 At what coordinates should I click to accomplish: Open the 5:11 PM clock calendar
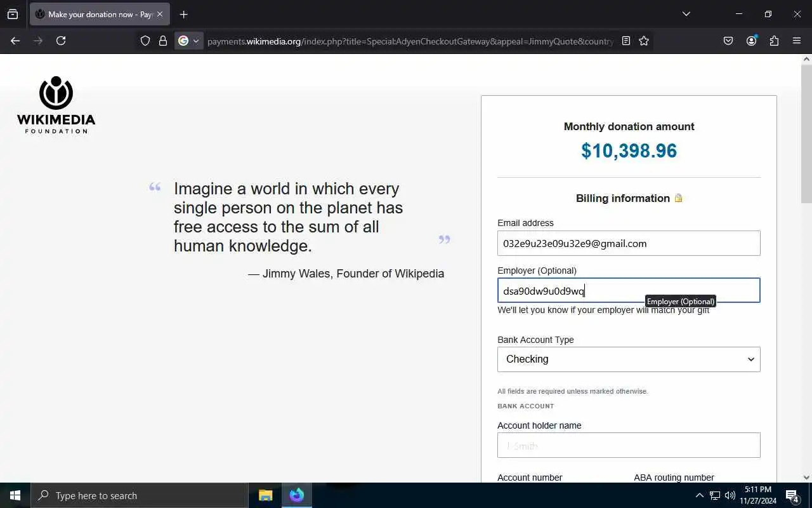tap(758, 495)
